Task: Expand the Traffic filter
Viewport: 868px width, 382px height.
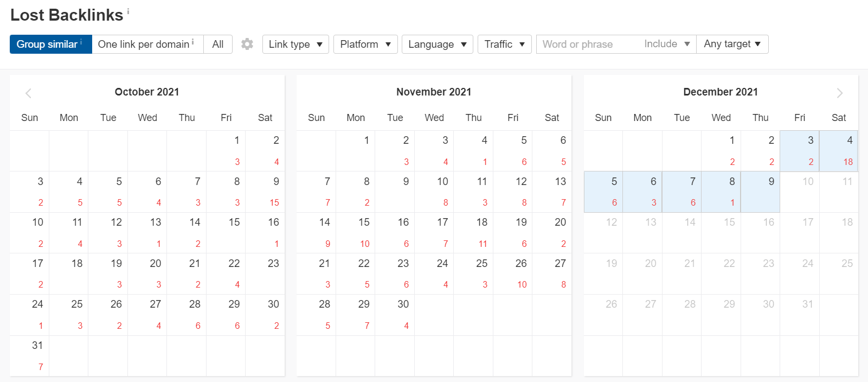Action: pos(504,44)
